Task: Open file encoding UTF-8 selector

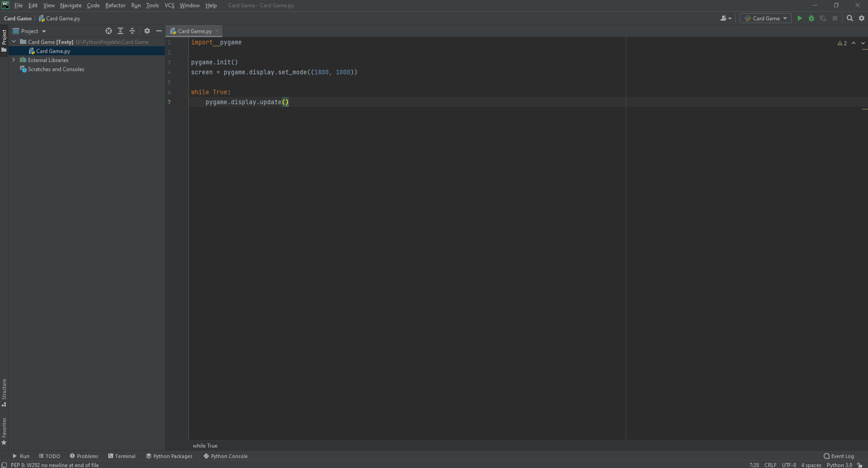Action: [789, 465]
